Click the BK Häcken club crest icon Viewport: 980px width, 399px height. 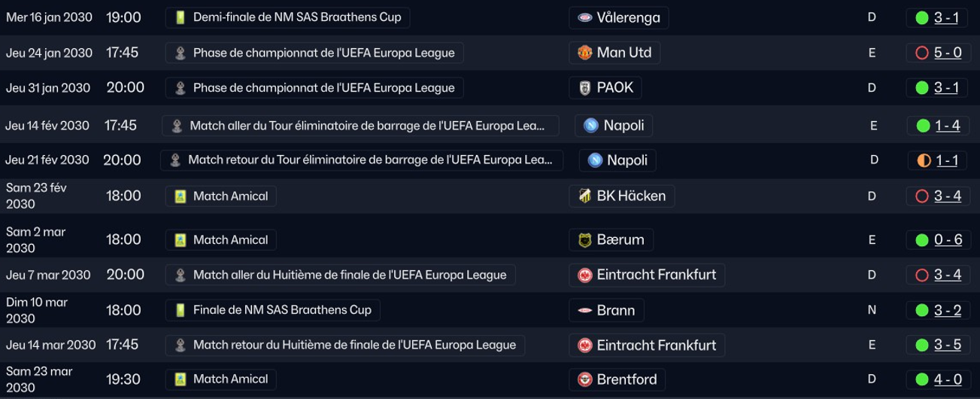(584, 196)
